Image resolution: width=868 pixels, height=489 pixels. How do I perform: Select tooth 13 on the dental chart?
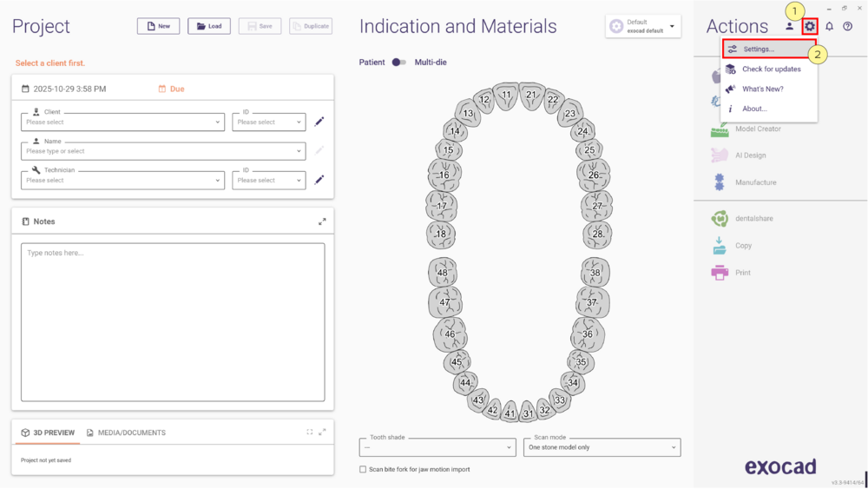coord(469,113)
